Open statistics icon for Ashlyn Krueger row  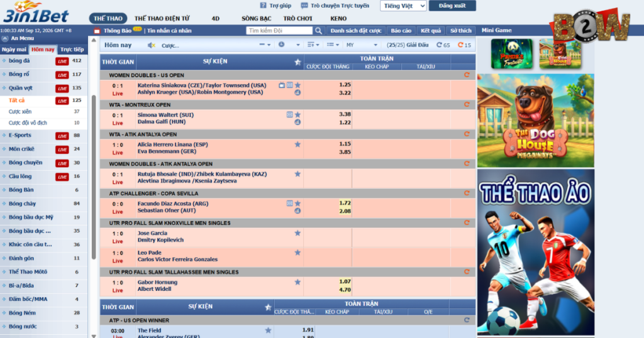coord(297,93)
